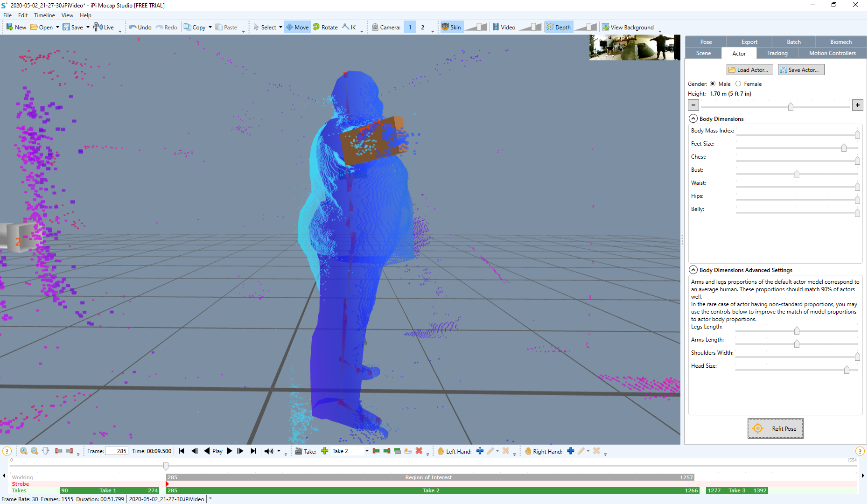Select the Rotate tool
The width and height of the screenshot is (868, 504).
[x=325, y=27]
